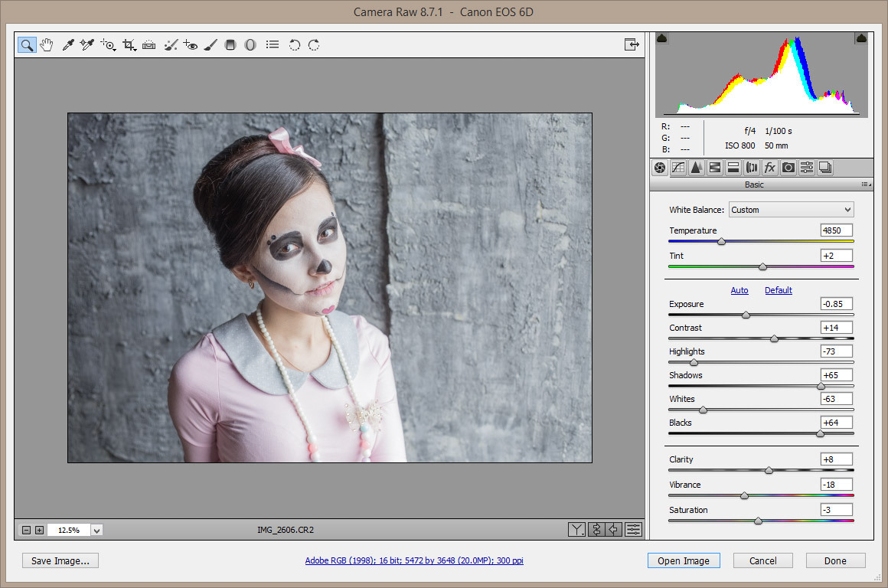Open the Basic panel options menu
This screenshot has width=888, height=588.
(865, 185)
